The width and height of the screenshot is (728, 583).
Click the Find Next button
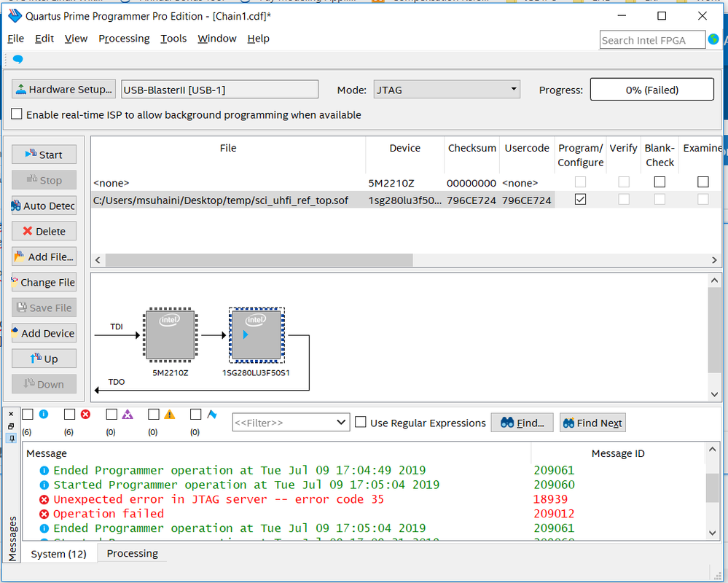point(592,423)
